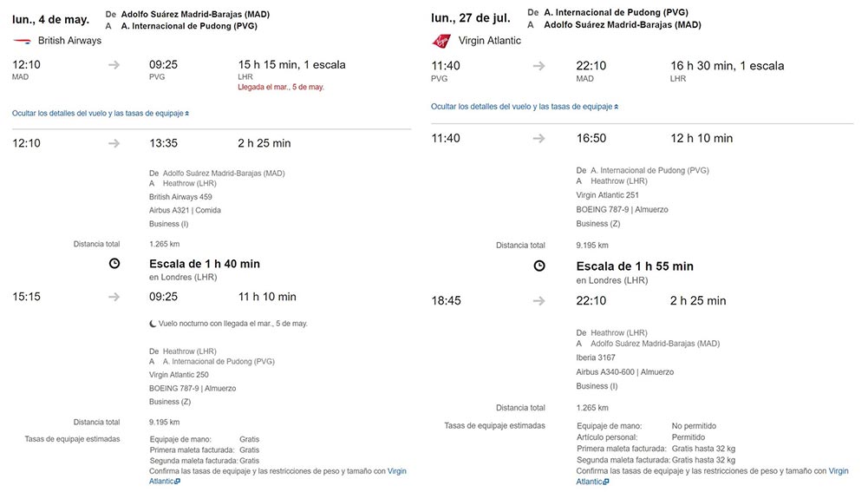
Task: Click the lun., 4 de may. date heading
Action: pyautogui.click(x=50, y=19)
